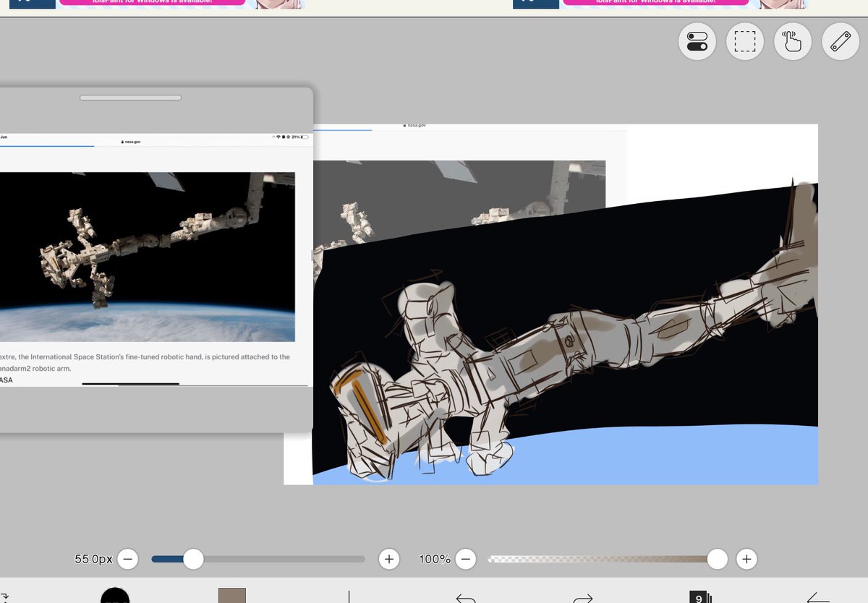Redo the undone stroke
This screenshot has height=603, width=868.
583,598
